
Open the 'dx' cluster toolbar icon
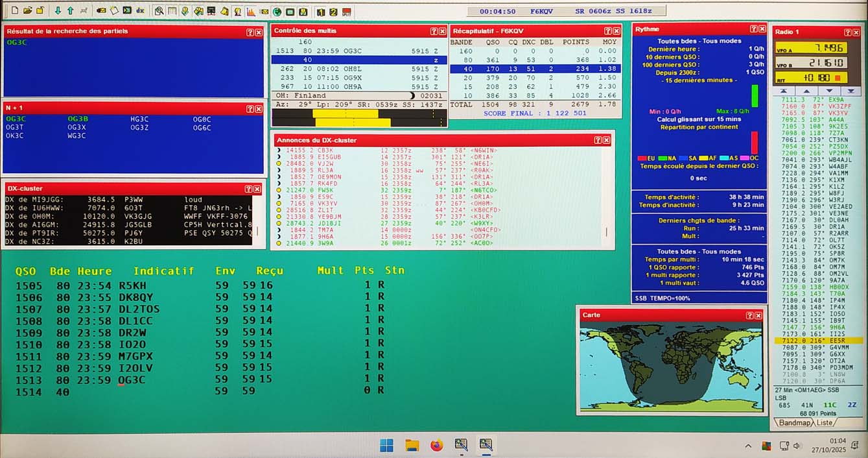140,11
